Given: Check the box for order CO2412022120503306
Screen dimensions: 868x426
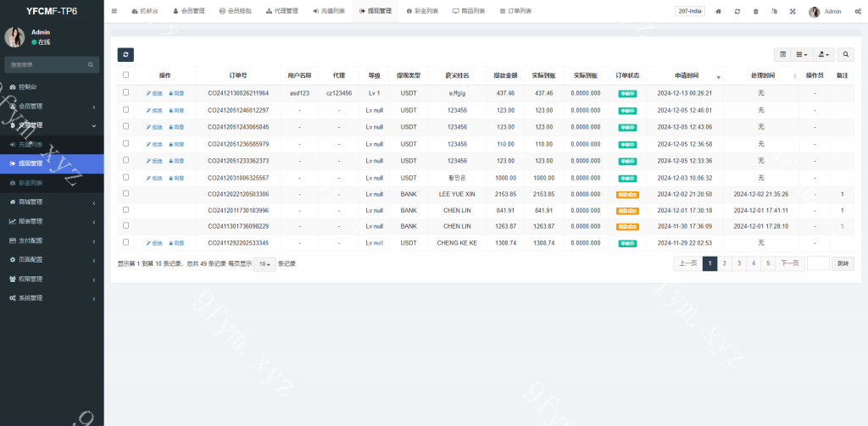Looking at the screenshot, I should [x=125, y=194].
